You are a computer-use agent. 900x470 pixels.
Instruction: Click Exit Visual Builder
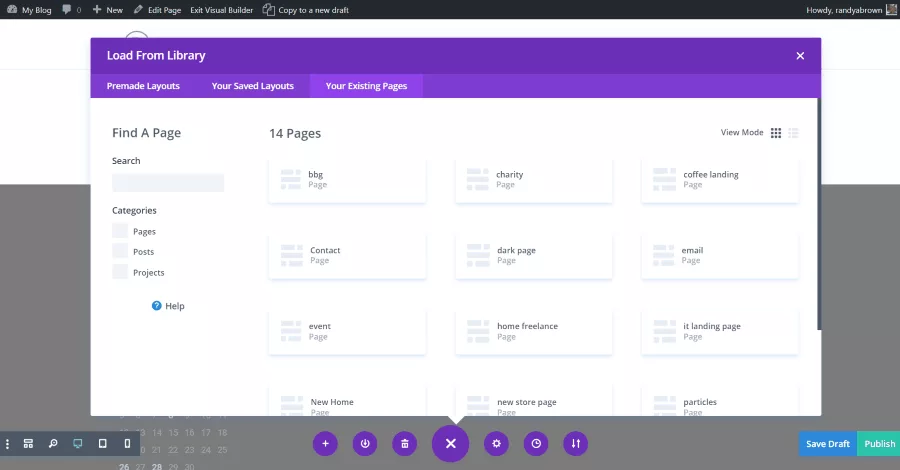(222, 10)
